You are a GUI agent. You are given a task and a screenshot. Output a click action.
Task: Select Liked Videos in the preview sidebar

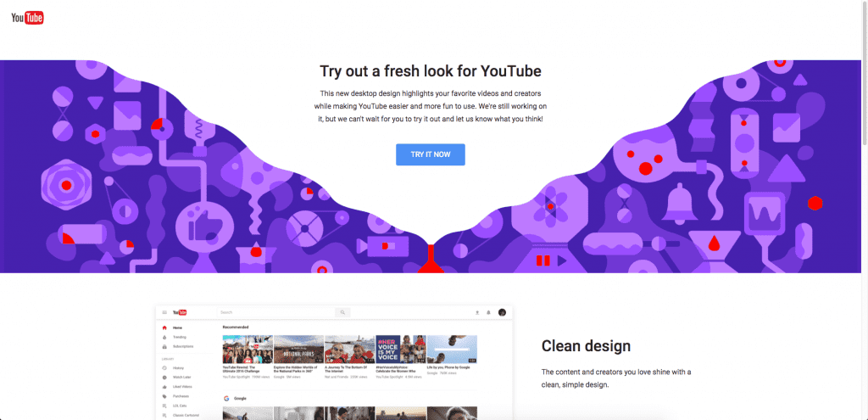tap(182, 387)
